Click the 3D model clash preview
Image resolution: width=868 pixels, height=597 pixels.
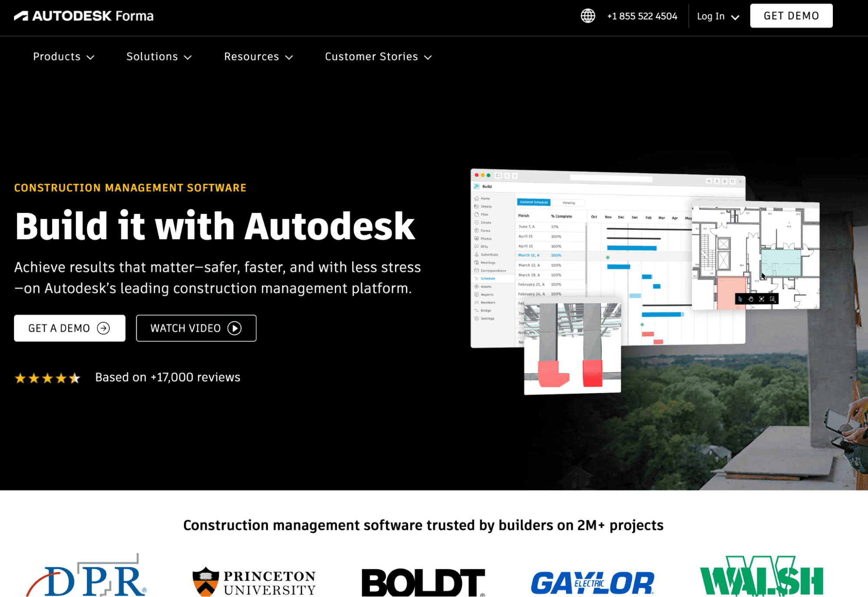[572, 348]
